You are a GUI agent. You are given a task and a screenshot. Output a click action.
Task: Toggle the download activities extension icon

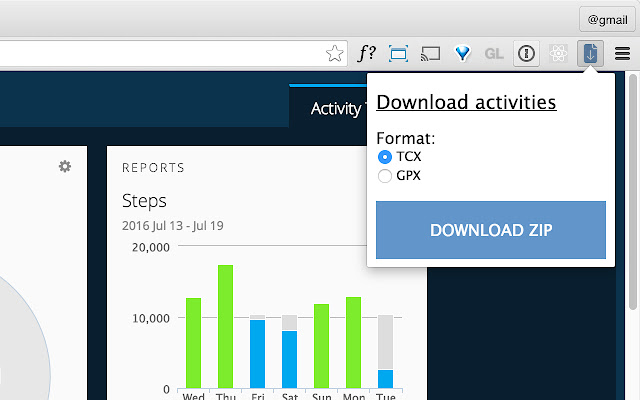(590, 53)
